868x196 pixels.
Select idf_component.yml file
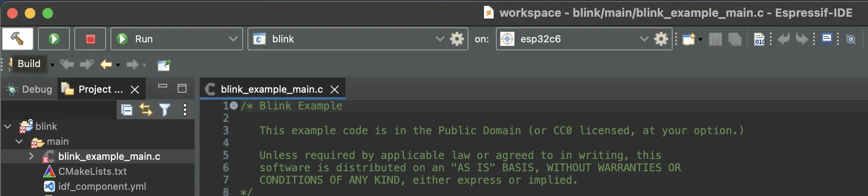[102, 186]
